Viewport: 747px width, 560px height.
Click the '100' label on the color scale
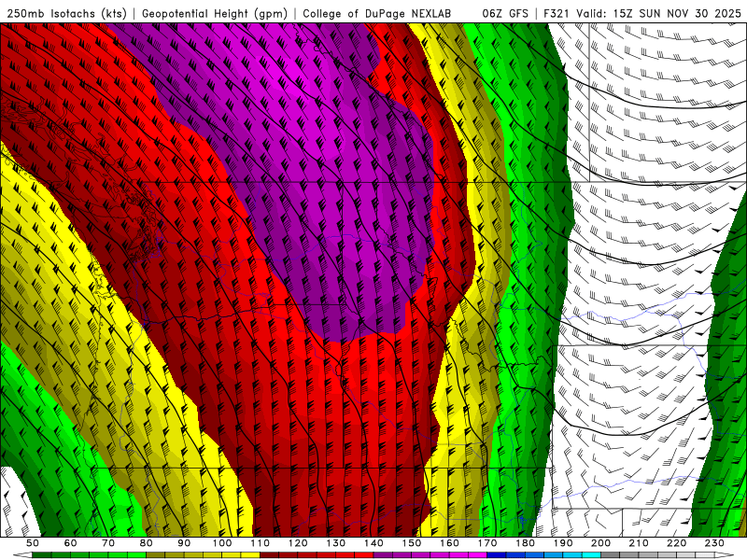pyautogui.click(x=222, y=543)
